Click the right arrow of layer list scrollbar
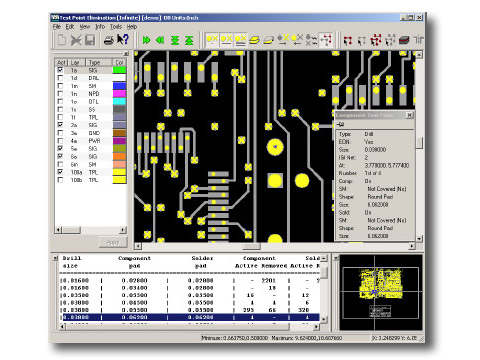 (x=123, y=230)
